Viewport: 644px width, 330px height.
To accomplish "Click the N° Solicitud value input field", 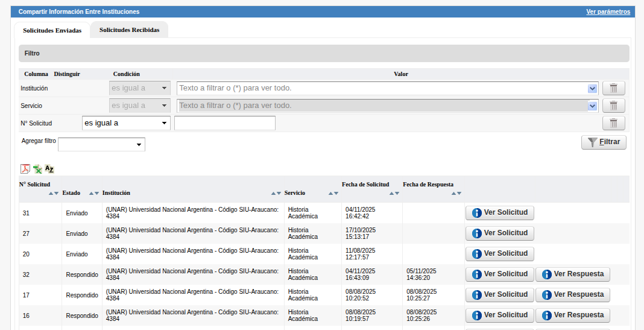I will click(224, 123).
